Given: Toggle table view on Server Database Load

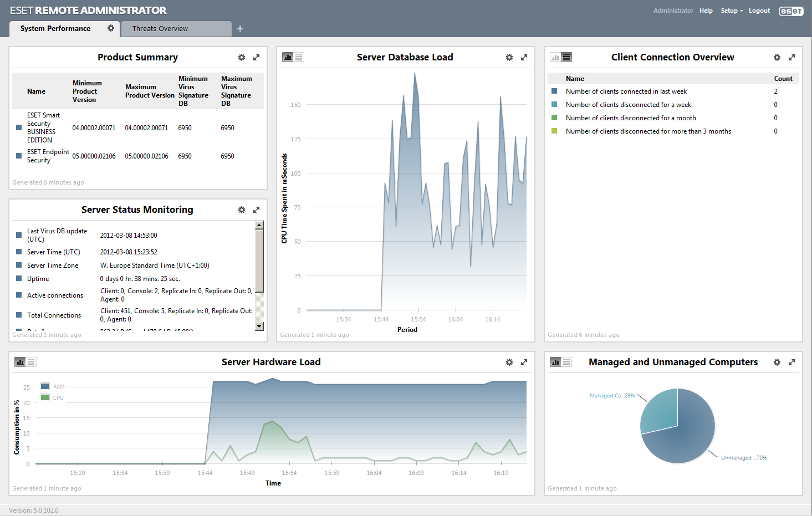Looking at the screenshot, I should pyautogui.click(x=299, y=57).
